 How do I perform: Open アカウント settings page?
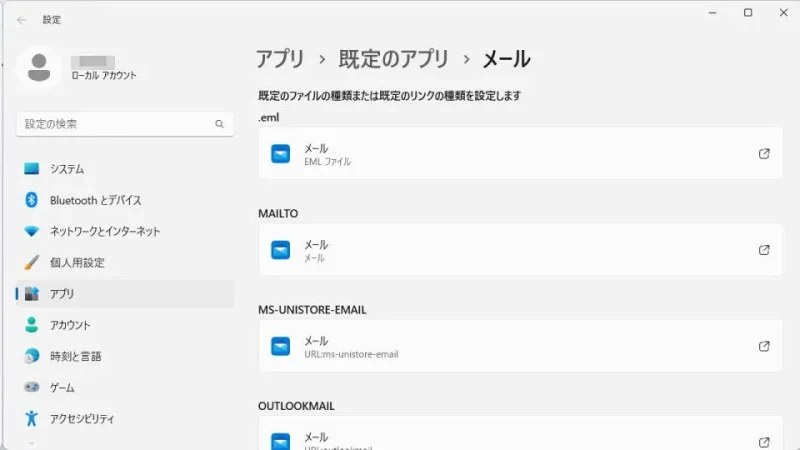[x=70, y=325]
